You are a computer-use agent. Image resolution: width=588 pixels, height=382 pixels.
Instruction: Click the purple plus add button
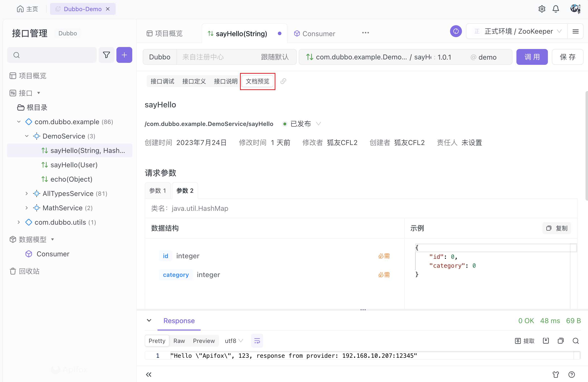coord(124,55)
